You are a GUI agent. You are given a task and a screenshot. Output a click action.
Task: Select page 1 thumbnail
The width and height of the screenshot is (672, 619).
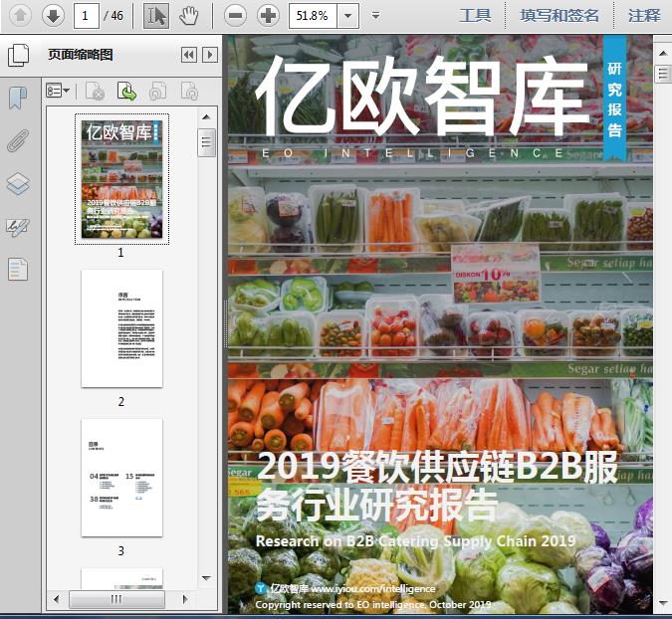point(122,179)
